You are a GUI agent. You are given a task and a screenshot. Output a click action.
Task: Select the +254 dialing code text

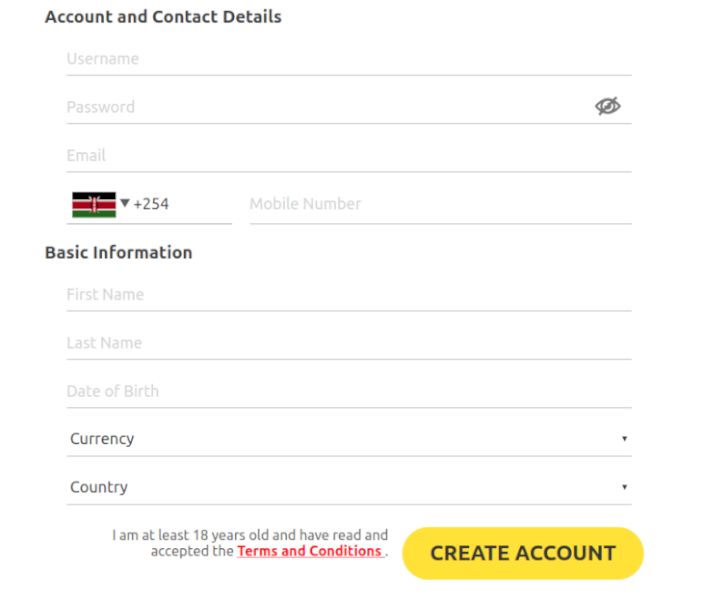pyautogui.click(x=151, y=204)
